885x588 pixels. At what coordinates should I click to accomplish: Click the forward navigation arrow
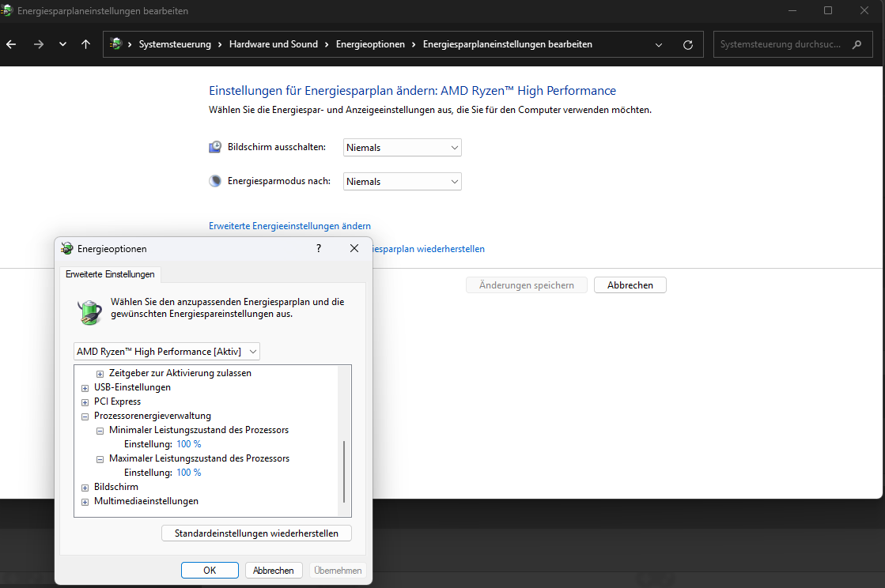[38, 44]
